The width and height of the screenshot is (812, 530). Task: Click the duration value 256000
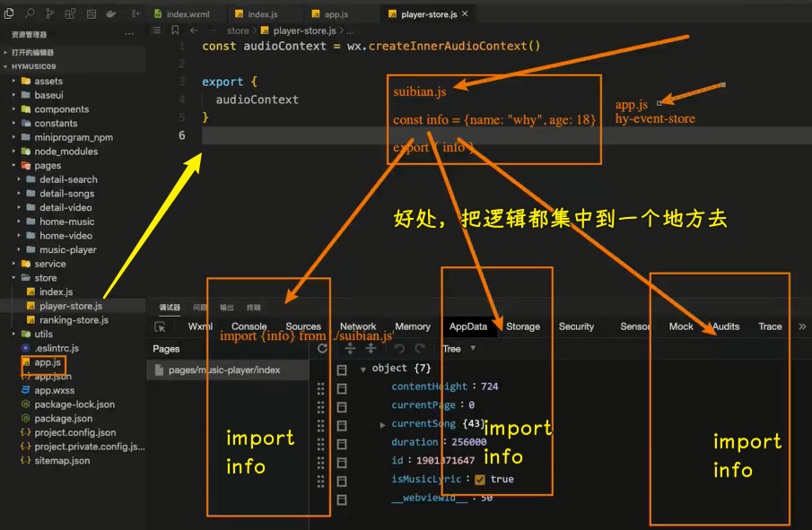click(x=468, y=442)
